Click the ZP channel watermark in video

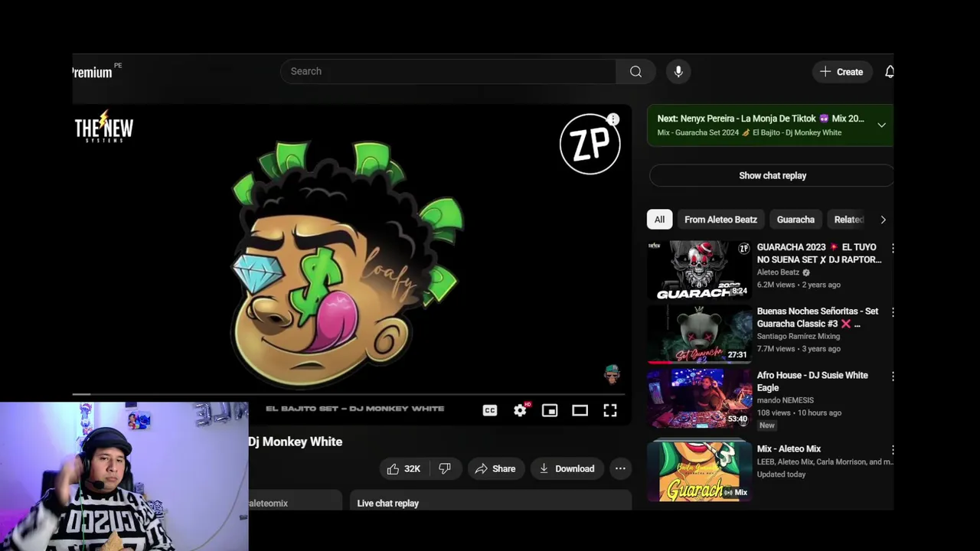tap(590, 145)
